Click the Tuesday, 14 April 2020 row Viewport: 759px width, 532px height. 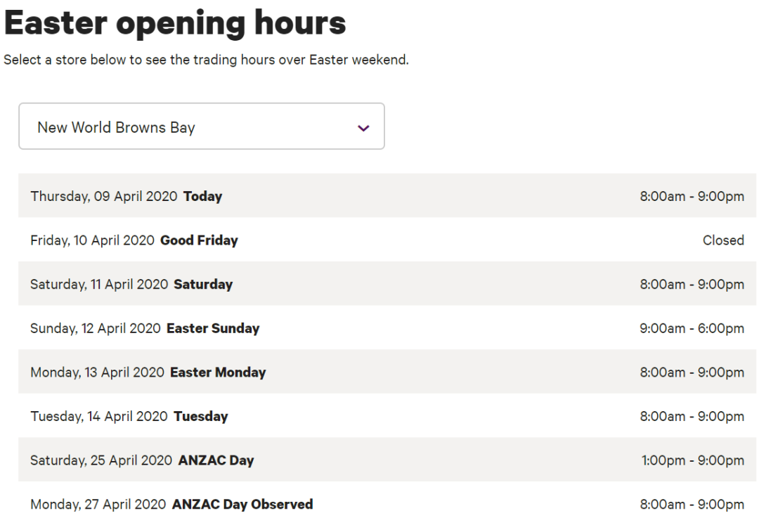(387, 416)
